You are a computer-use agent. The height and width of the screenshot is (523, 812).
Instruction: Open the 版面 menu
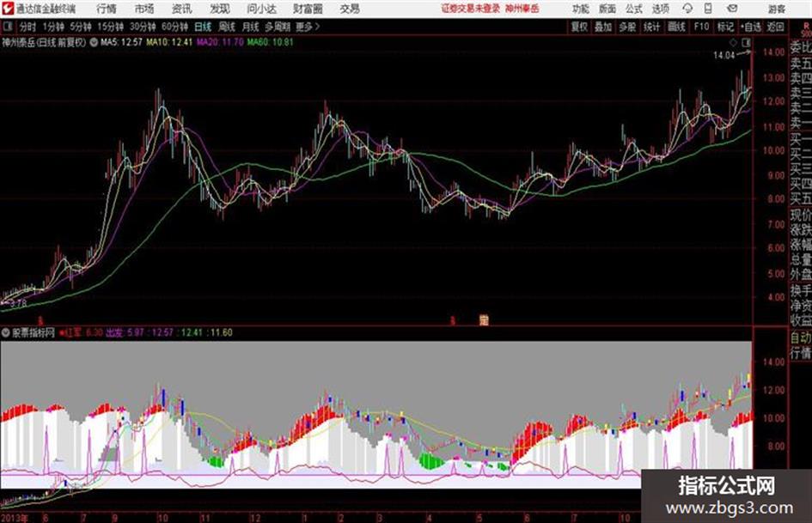click(607, 9)
